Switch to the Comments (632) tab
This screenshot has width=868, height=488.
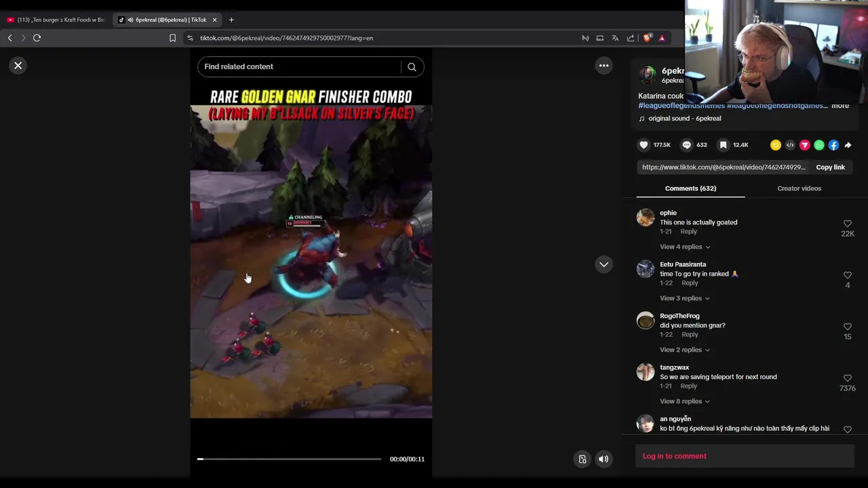click(x=690, y=188)
